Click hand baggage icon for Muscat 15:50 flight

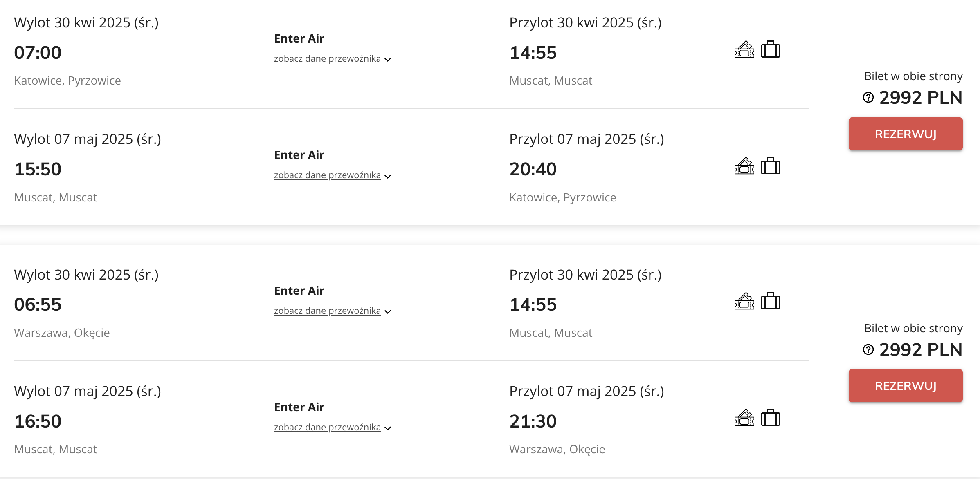click(x=744, y=166)
